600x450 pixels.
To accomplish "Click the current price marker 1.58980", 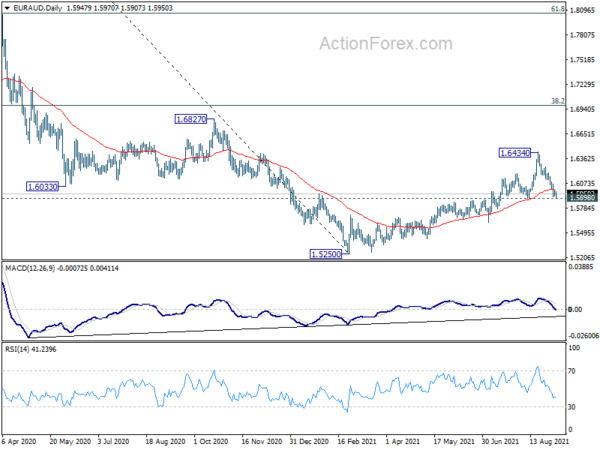I will point(582,198).
